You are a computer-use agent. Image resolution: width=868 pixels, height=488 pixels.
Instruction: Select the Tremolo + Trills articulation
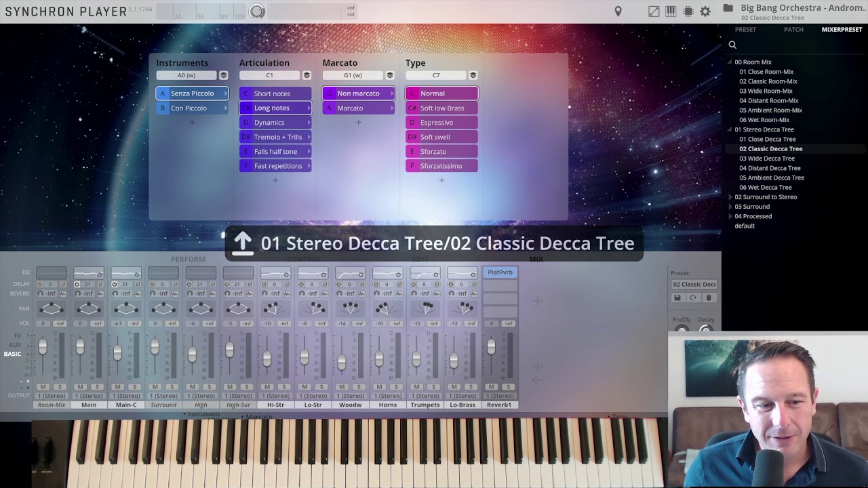(x=275, y=137)
